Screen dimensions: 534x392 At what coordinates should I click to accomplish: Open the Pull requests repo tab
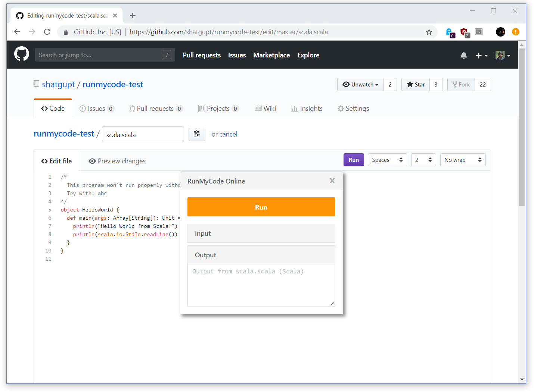tap(156, 108)
